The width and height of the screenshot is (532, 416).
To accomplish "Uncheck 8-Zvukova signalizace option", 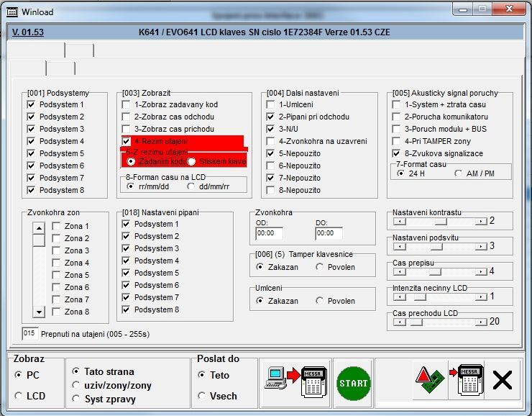I will tap(396, 153).
